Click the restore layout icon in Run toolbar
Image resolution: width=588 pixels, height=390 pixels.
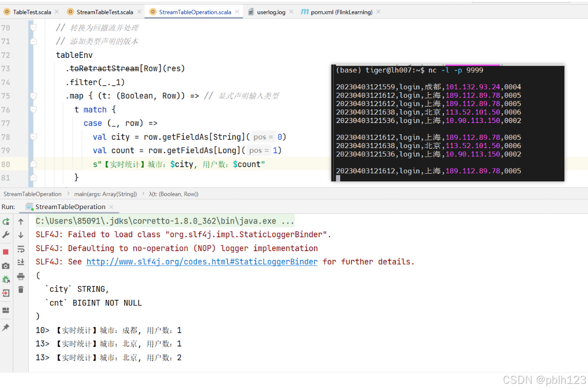coord(6,310)
